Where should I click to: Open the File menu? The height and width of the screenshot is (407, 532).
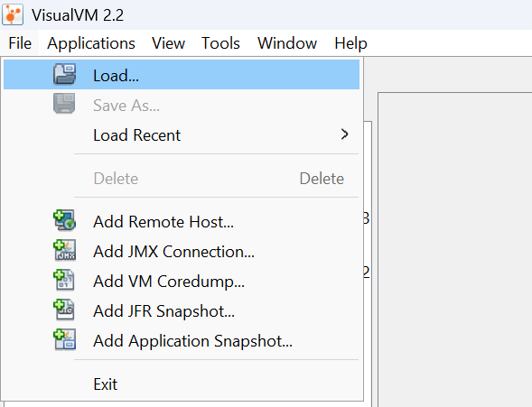coord(20,43)
